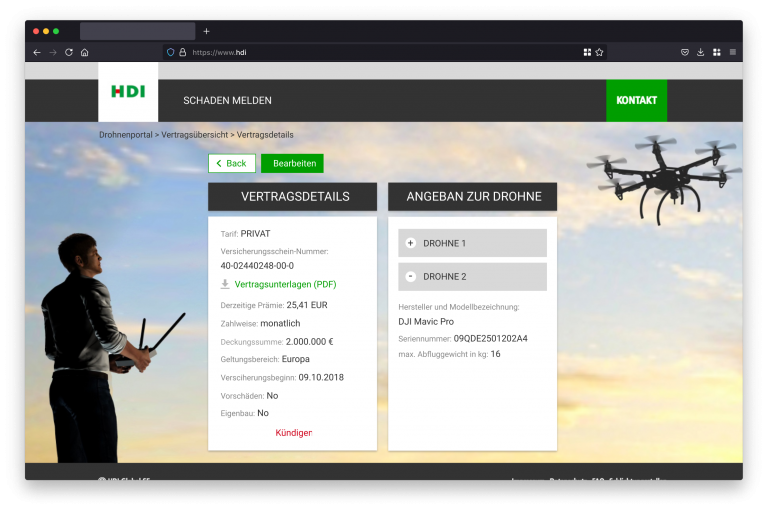Bookmark this page with the star icon
Image resolution: width=768 pixels, height=510 pixels.
[x=599, y=52]
